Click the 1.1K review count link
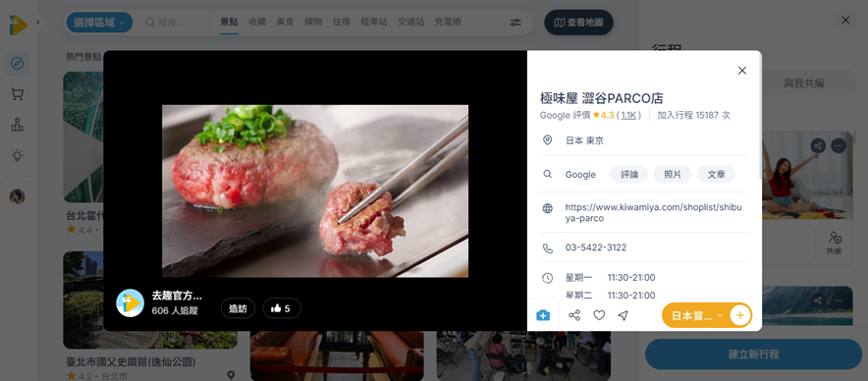This screenshot has width=868, height=381. [628, 115]
